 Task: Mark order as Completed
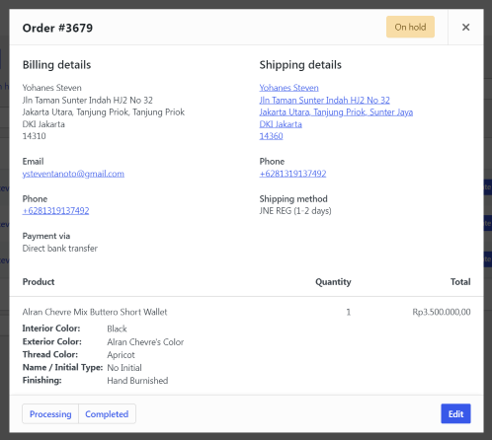tap(107, 414)
